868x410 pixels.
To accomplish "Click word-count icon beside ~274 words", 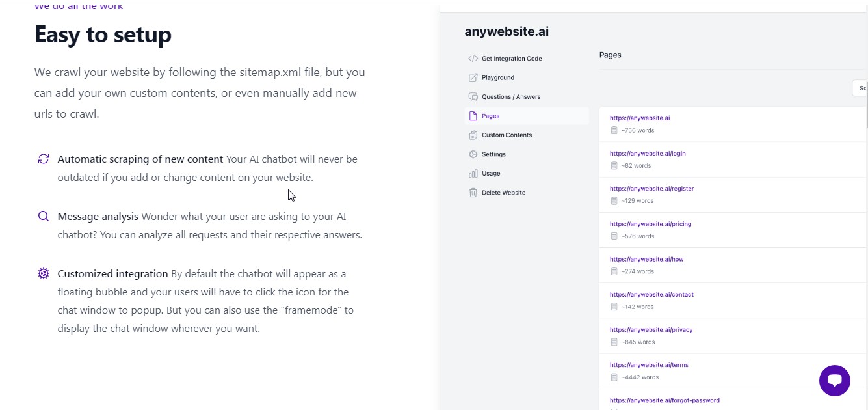I will click(614, 271).
